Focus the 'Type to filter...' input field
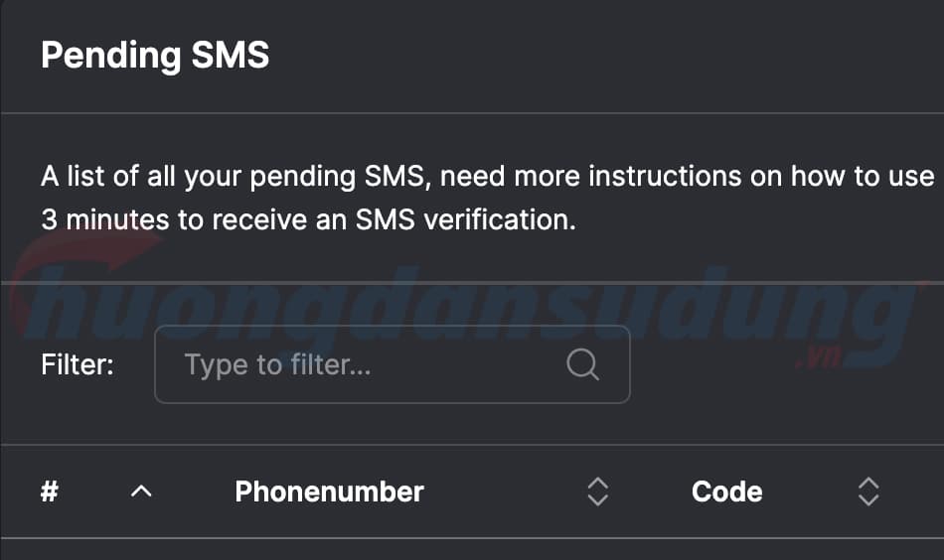 click(x=368, y=365)
